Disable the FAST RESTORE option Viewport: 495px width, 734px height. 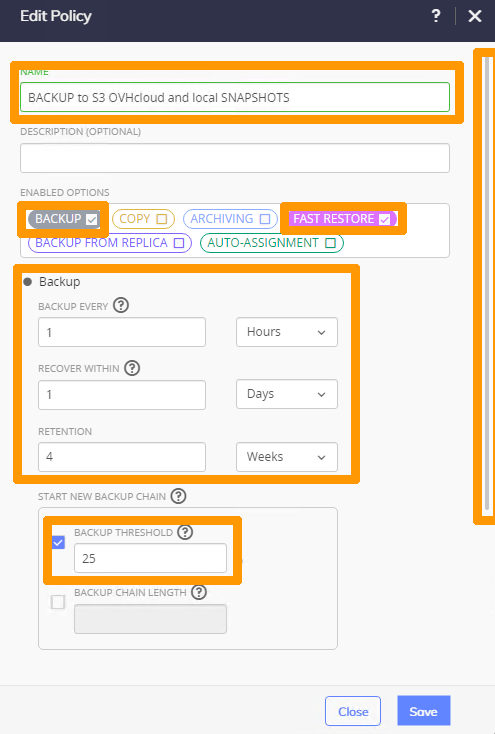[x=384, y=219]
